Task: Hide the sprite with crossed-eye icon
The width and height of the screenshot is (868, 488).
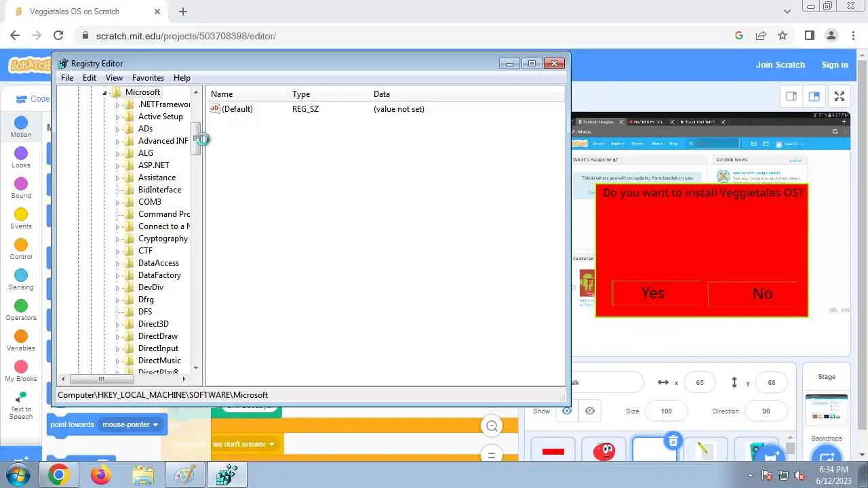Action: point(590,411)
